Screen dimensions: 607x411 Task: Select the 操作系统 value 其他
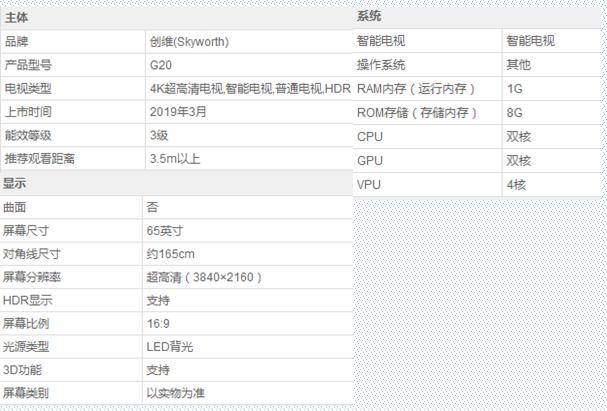(518, 65)
